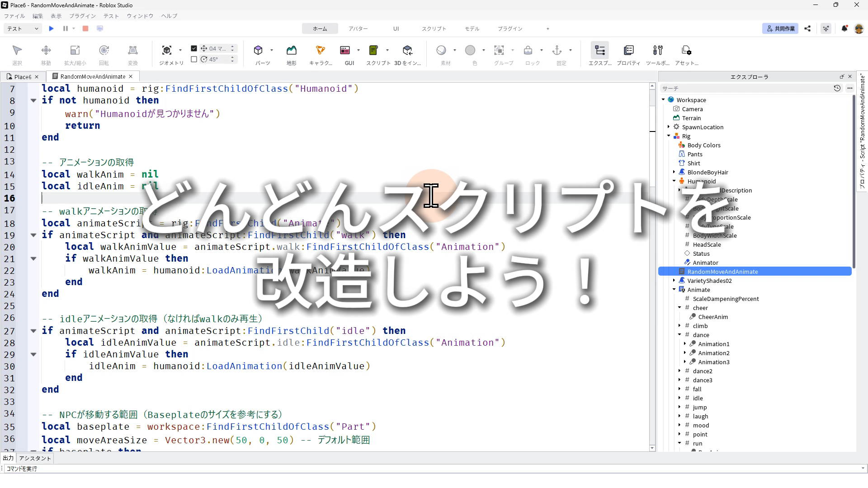
Task: Select the Part (パーツ) cube icon
Action: click(258, 50)
